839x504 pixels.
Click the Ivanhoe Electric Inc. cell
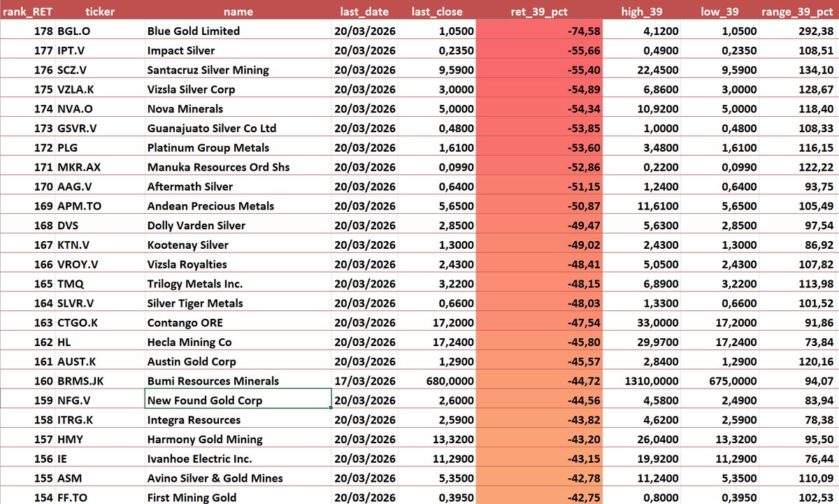(238, 459)
